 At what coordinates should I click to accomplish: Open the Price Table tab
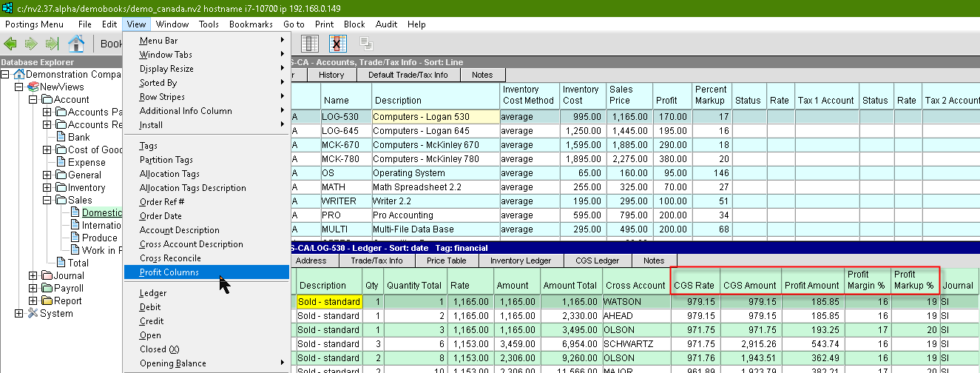pos(446,261)
